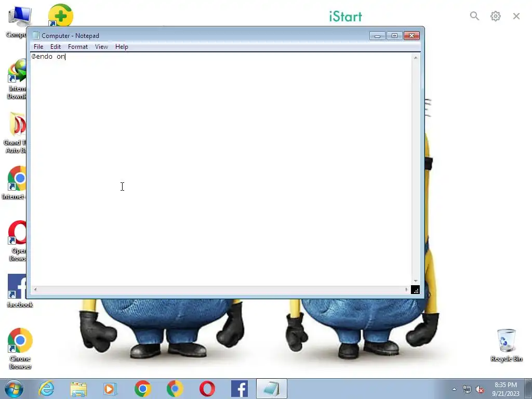The image size is (532, 399).
Task: Click the vertical scrollbar down arrow
Action: [416, 281]
